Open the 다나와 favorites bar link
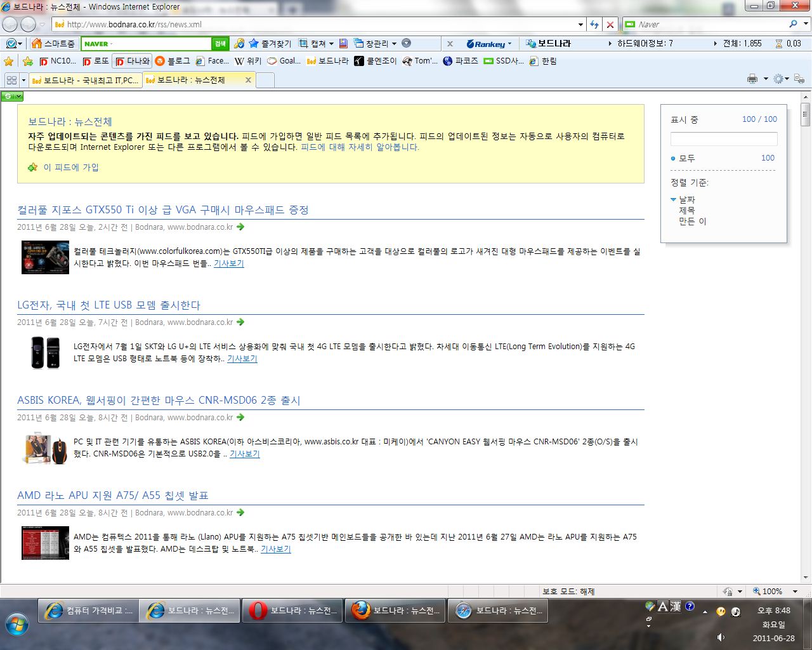The image size is (812, 650). (132, 62)
